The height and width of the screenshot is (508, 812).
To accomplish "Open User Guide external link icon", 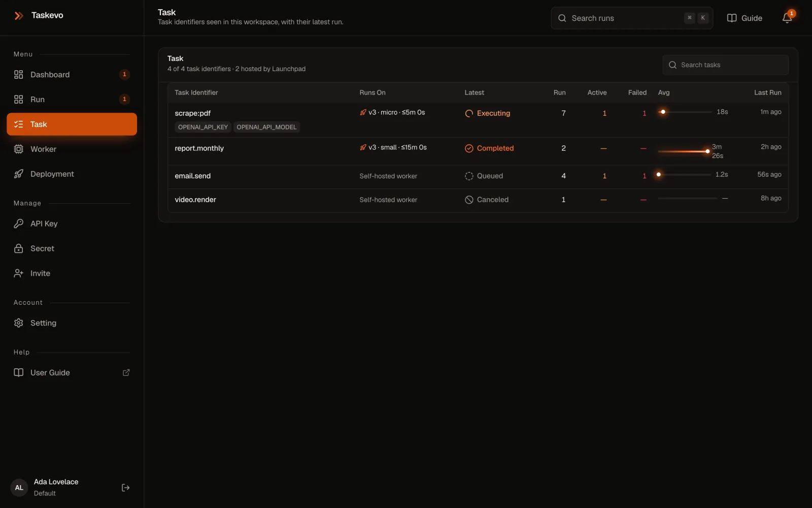I will (x=126, y=373).
